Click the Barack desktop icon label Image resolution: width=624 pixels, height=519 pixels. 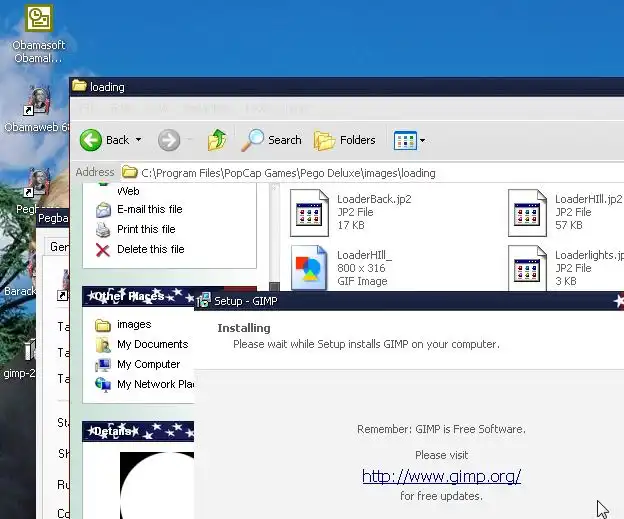coord(20,291)
